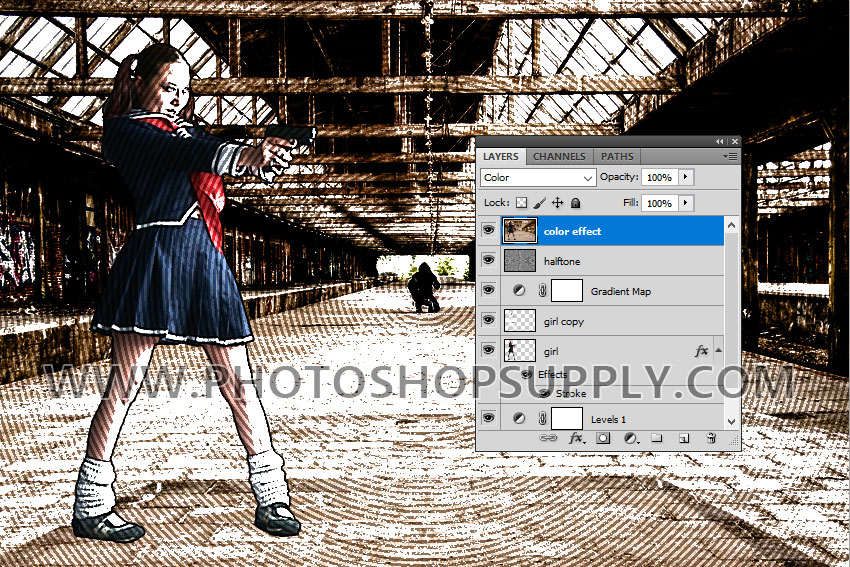Select the 'halftone' layer name
The height and width of the screenshot is (567, 850).
[x=562, y=261]
